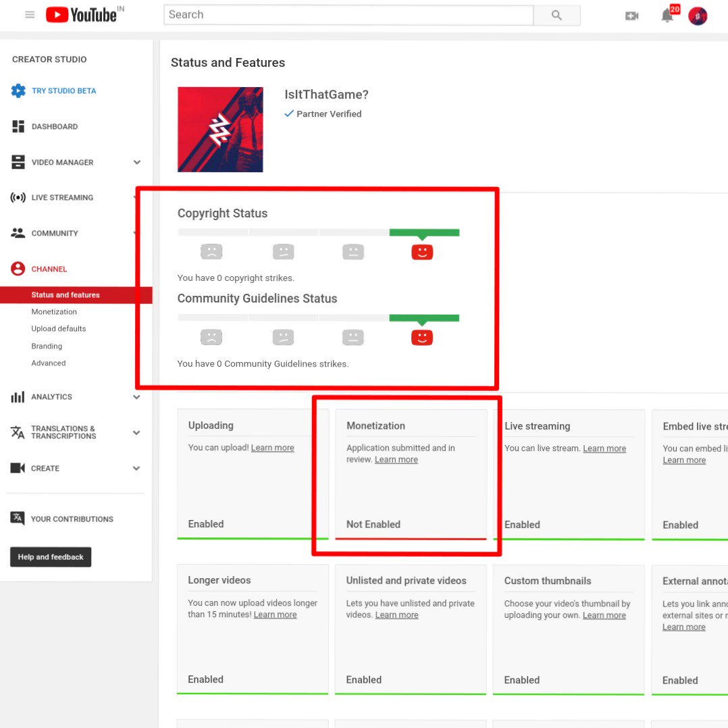728x728 pixels.
Task: Click Learn more in Custom thumbnails card
Action: (604, 615)
